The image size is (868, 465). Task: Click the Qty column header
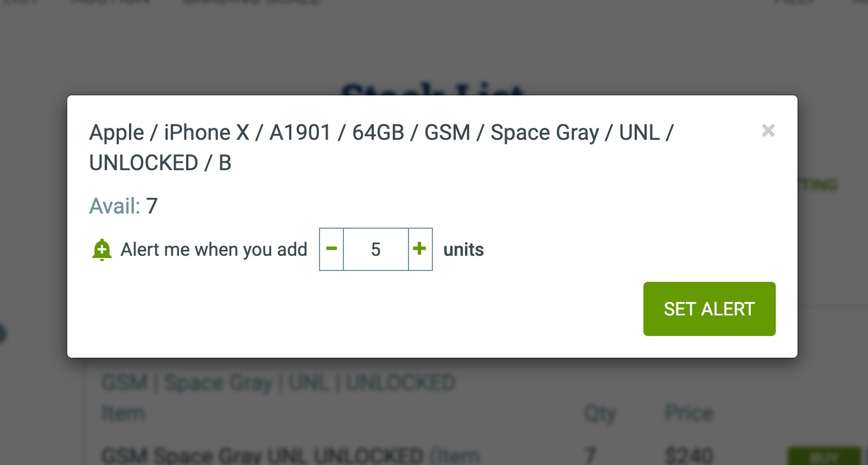pyautogui.click(x=600, y=413)
